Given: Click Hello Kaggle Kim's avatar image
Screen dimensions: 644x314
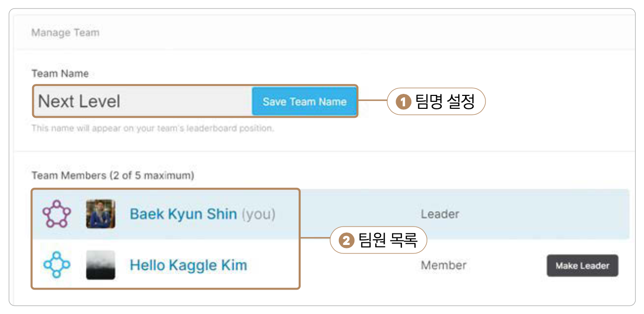Looking at the screenshot, I should point(100,265).
